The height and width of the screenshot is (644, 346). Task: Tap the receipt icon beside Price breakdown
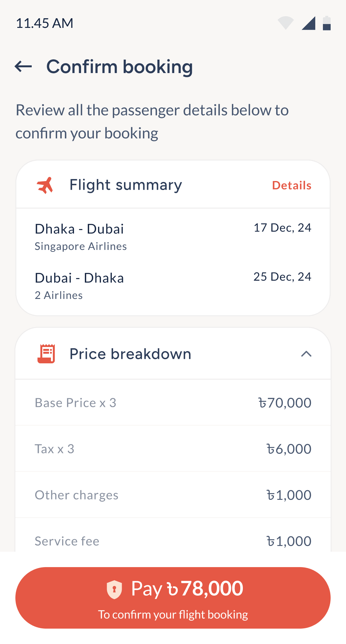pos(46,354)
